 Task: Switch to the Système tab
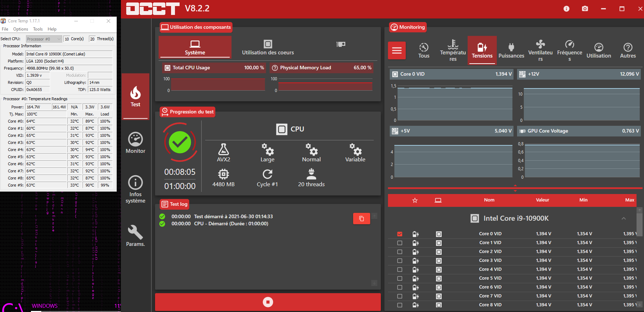[x=195, y=47]
